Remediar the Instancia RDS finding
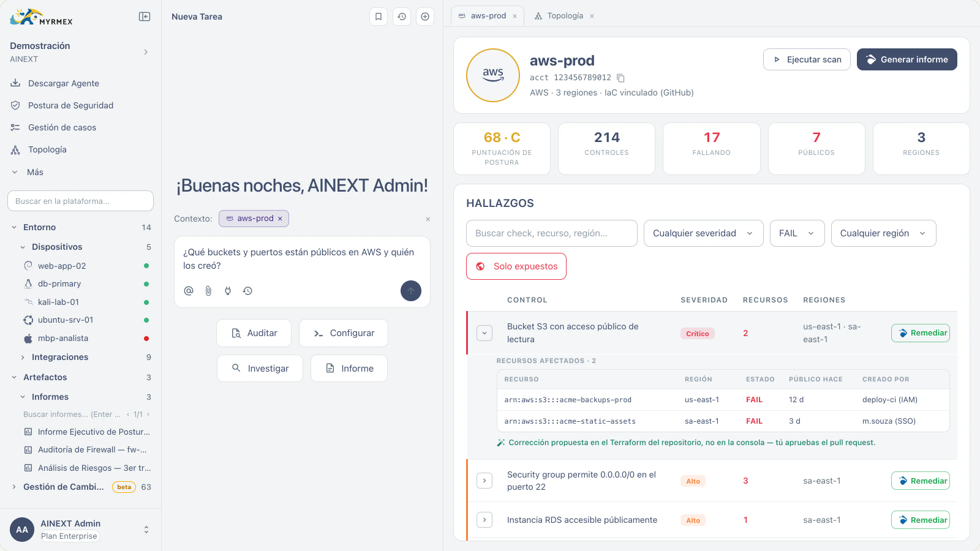This screenshot has width=980, height=551. [921, 520]
